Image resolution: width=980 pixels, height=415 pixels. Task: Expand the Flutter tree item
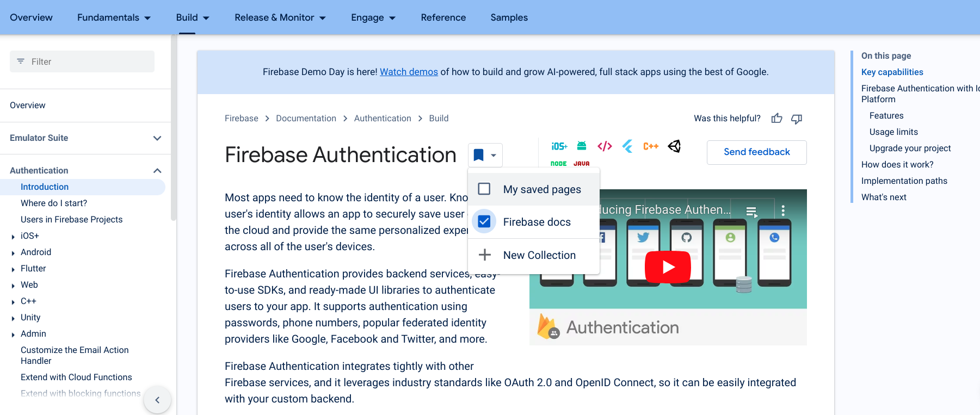(x=13, y=269)
